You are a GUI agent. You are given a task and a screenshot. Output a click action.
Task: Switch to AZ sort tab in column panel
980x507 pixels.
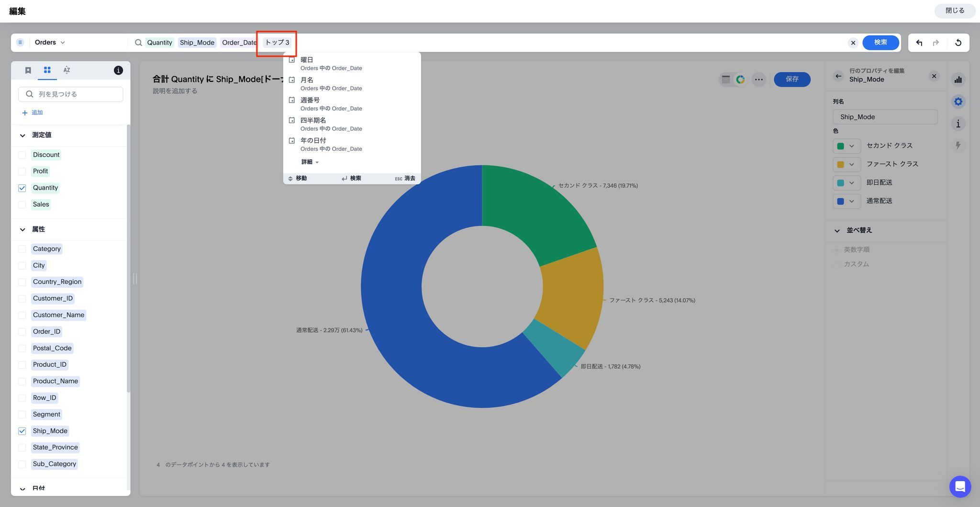pos(67,70)
